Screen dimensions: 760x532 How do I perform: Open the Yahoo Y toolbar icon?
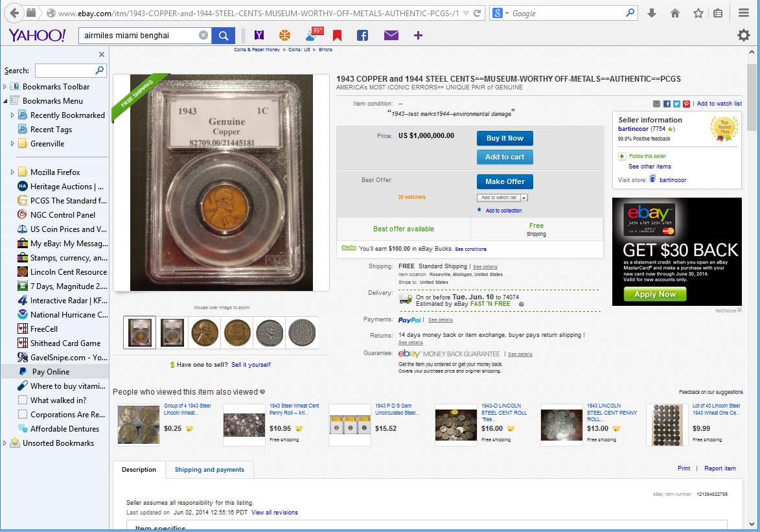pyautogui.click(x=259, y=35)
